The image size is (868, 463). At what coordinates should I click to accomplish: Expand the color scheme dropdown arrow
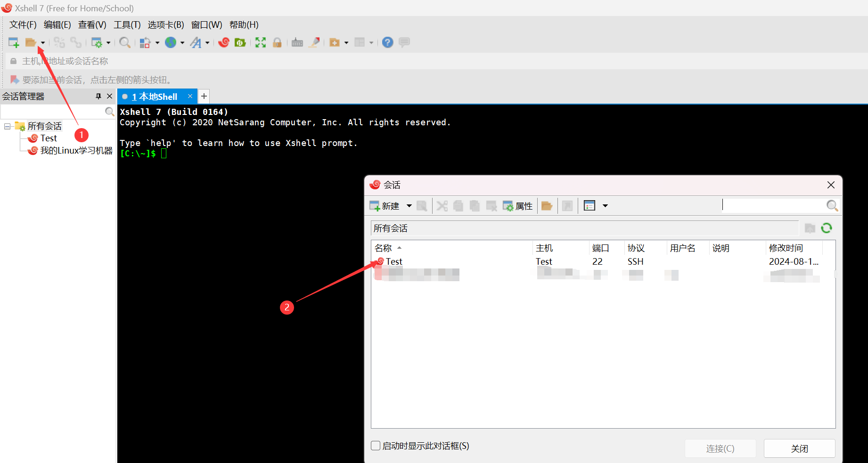(157, 43)
